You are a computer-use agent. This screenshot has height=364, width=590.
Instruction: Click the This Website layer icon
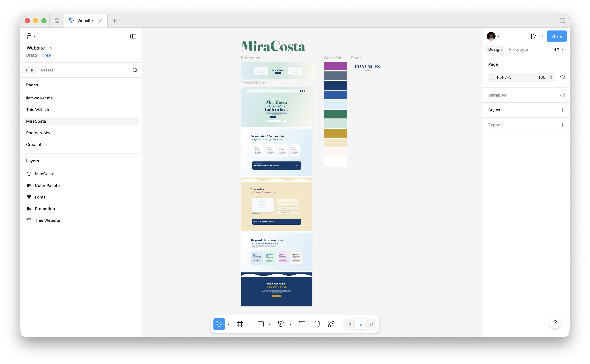tap(29, 220)
